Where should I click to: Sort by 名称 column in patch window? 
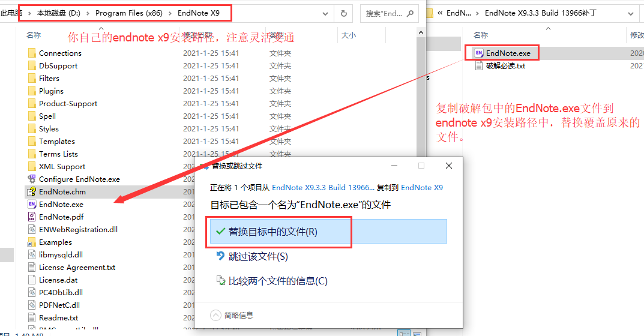[x=481, y=35]
